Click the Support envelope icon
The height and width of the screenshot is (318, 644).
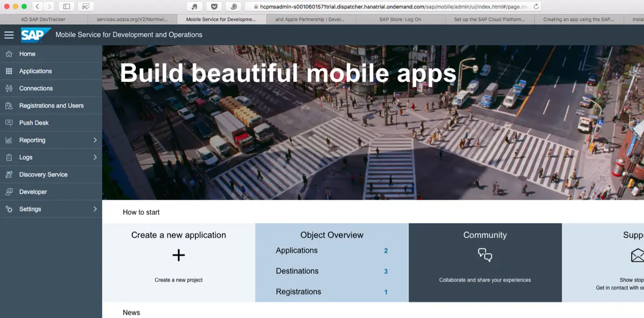click(x=638, y=255)
